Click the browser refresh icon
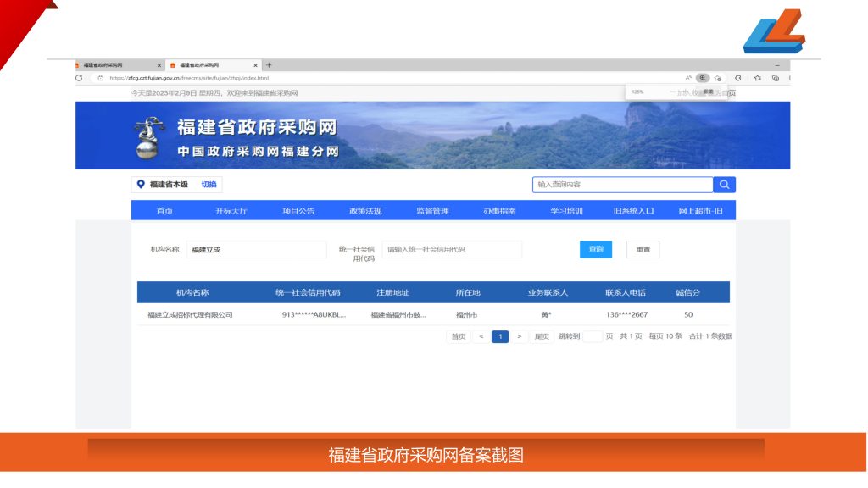 point(79,78)
